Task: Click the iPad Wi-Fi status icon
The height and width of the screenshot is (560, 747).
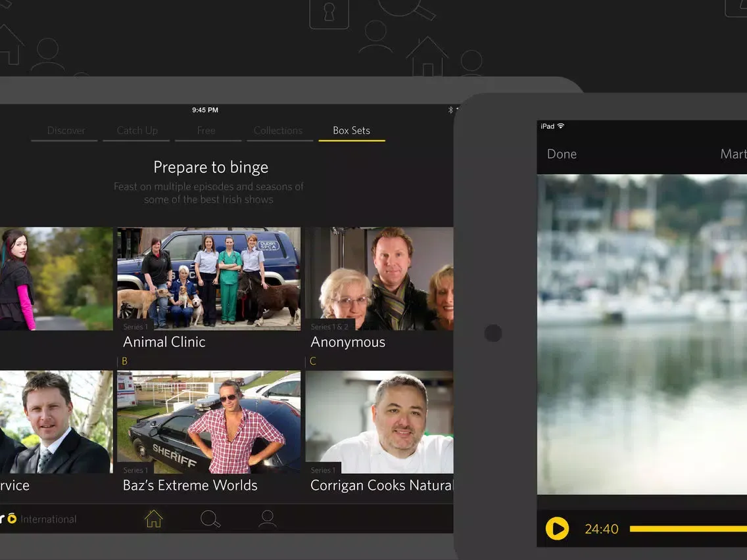Action: point(560,126)
